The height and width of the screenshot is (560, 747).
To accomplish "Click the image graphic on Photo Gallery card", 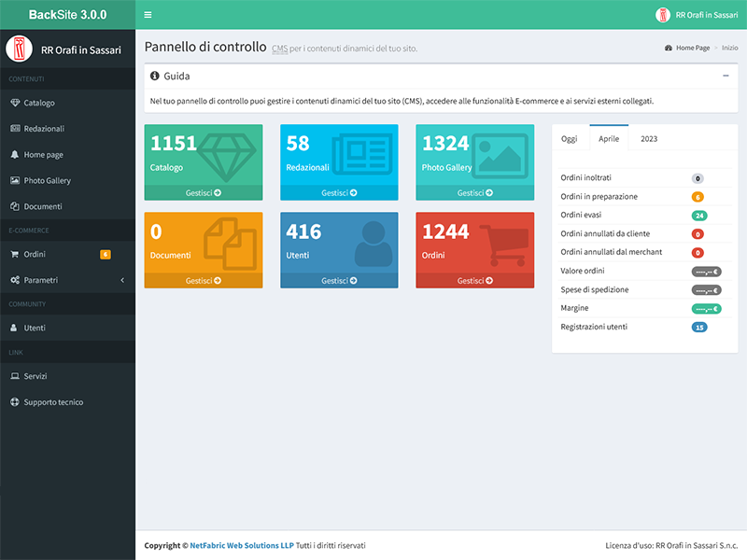I will point(500,156).
